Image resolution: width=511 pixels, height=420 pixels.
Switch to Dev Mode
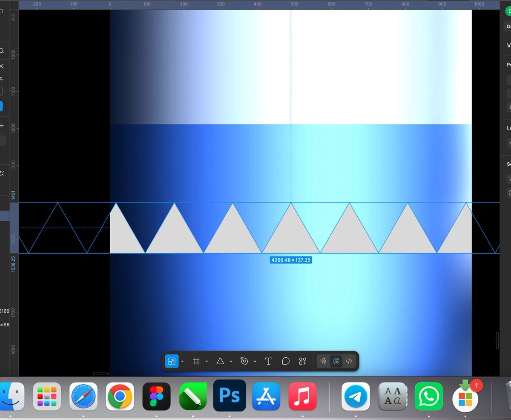click(x=349, y=361)
